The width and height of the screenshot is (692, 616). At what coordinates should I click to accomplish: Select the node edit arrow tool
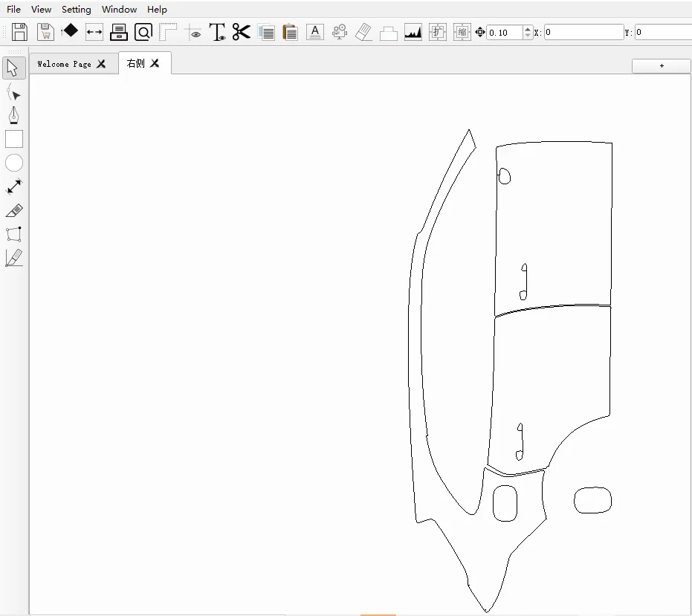pyautogui.click(x=13, y=93)
